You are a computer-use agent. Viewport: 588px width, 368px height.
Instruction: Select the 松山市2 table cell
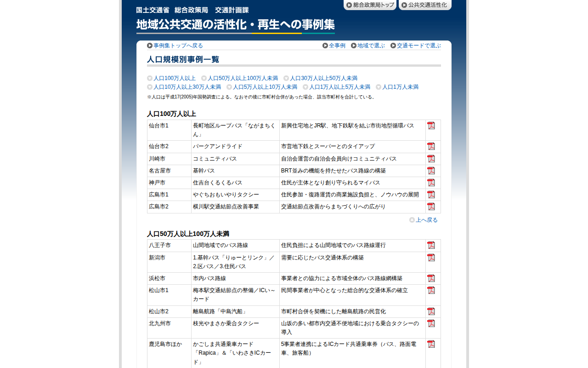pyautogui.click(x=169, y=311)
